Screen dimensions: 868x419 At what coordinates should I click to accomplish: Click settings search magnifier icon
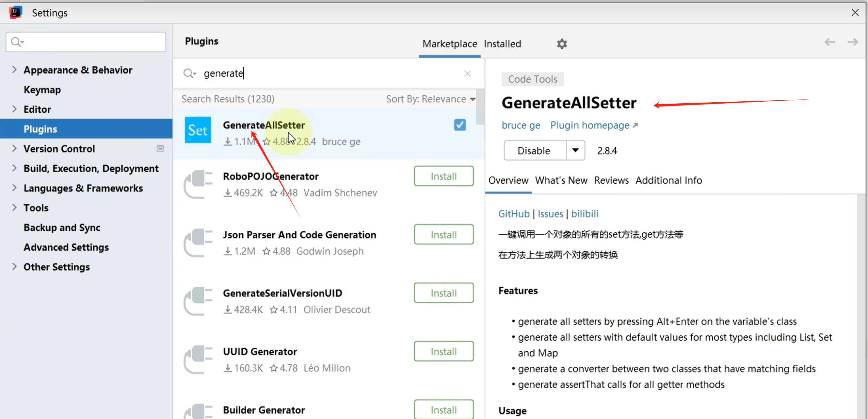click(17, 42)
